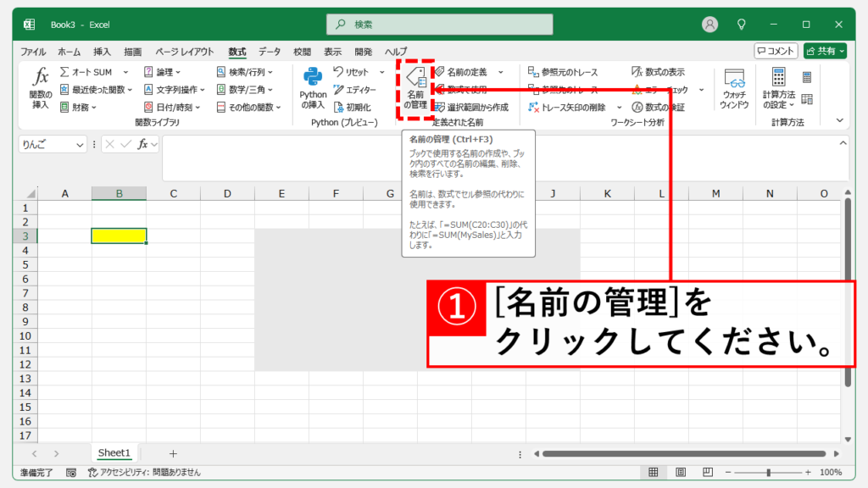Select the yellow cell B3
868x488 pixels.
coord(119,236)
